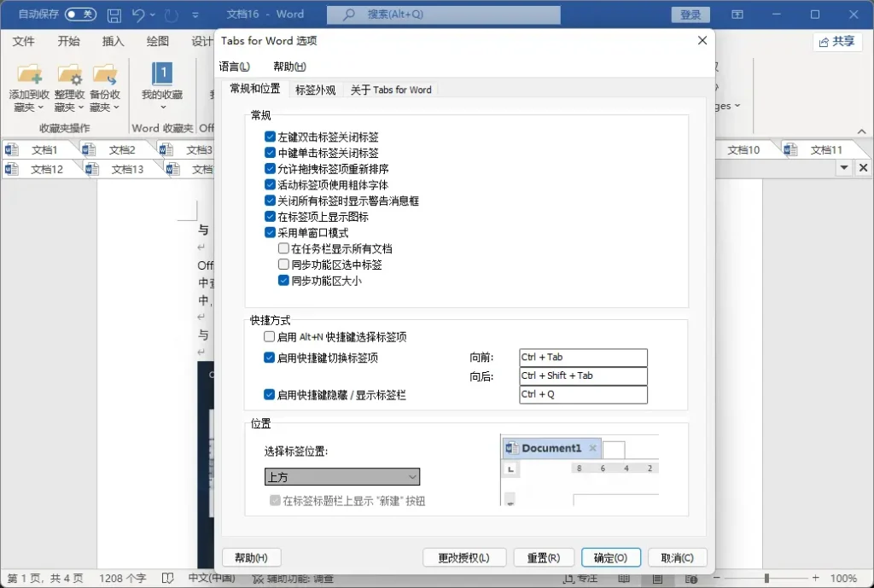Confirm with the 确定(O) button
The width and height of the screenshot is (874, 588).
[x=611, y=557]
